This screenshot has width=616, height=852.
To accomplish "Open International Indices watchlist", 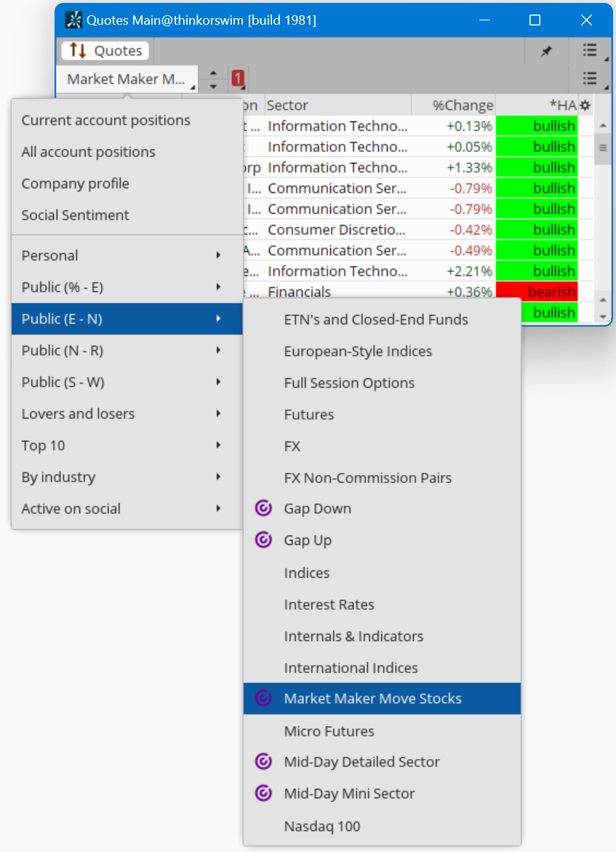I will click(382, 668).
